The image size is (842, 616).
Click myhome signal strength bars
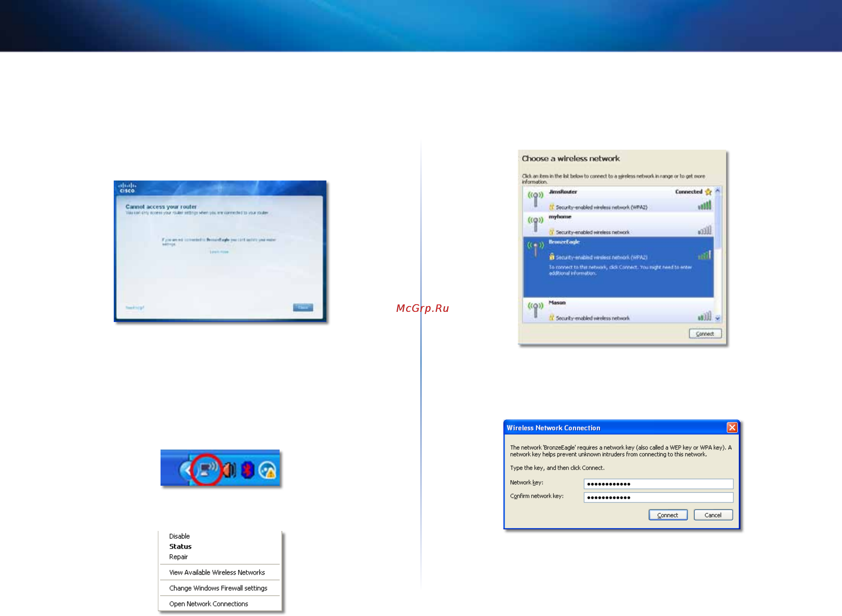[705, 230]
